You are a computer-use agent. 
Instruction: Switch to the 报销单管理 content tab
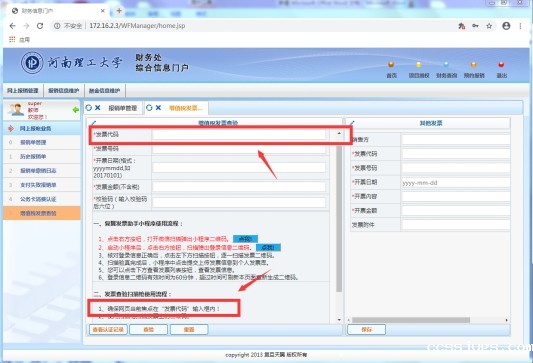click(122, 108)
